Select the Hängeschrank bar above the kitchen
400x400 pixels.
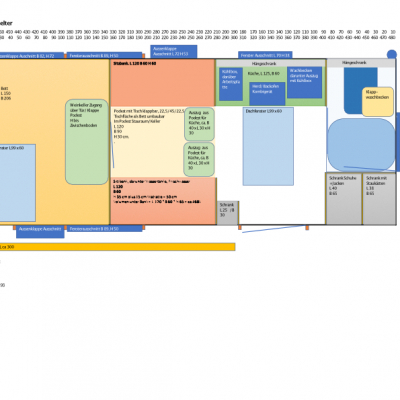pyautogui.click(x=271, y=63)
